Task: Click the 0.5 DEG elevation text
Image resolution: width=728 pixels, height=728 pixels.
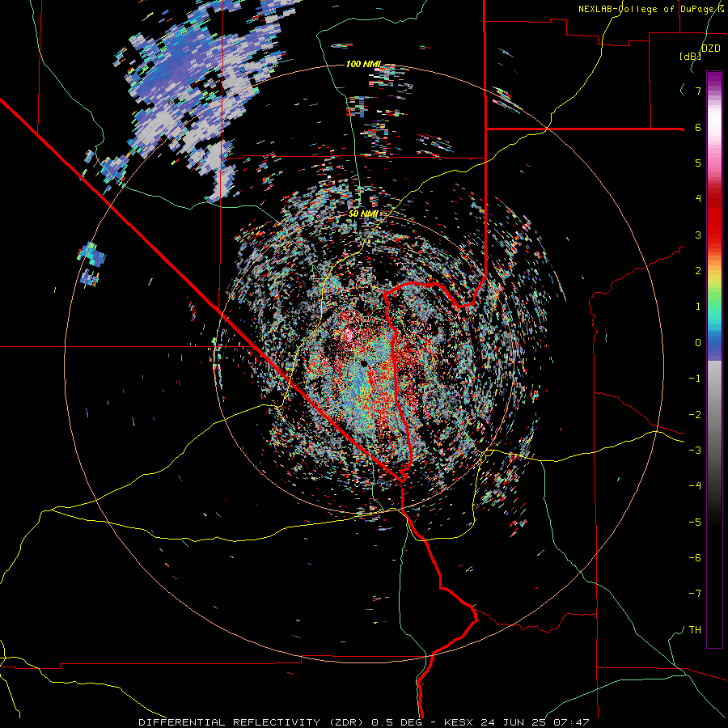Action: pos(396,722)
